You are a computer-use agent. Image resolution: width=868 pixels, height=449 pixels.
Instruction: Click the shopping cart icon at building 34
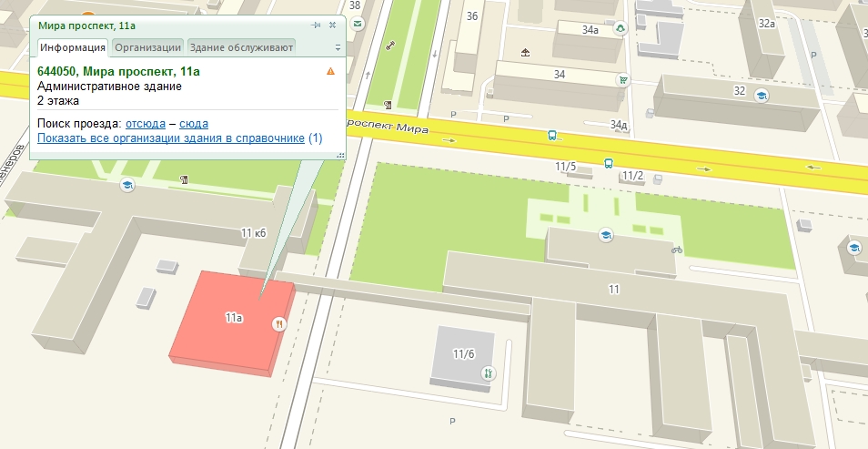point(622,79)
